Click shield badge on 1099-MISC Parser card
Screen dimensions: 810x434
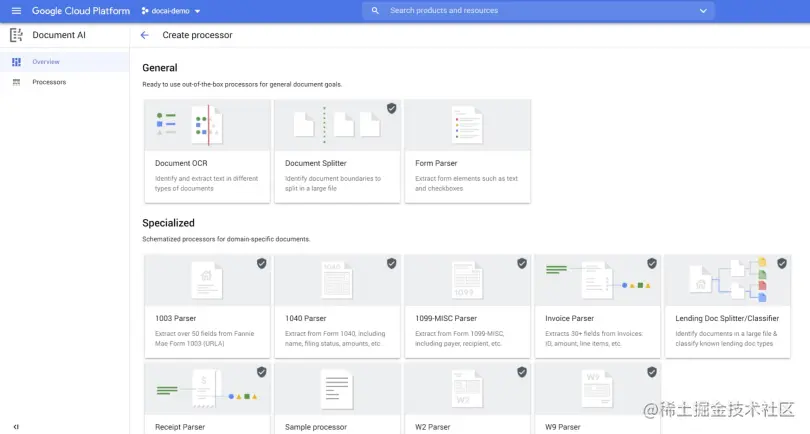[522, 264]
